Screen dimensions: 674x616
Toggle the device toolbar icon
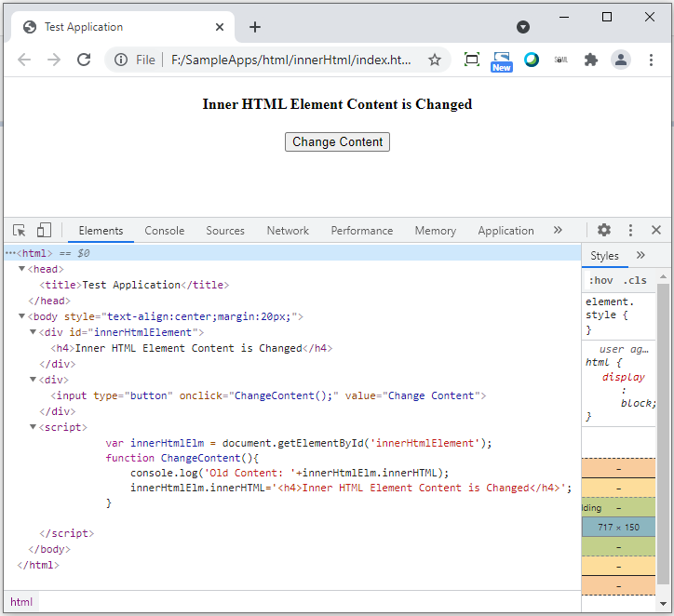point(44,230)
